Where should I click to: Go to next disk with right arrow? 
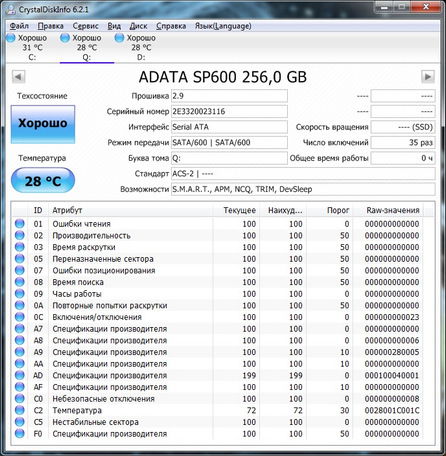428,77
